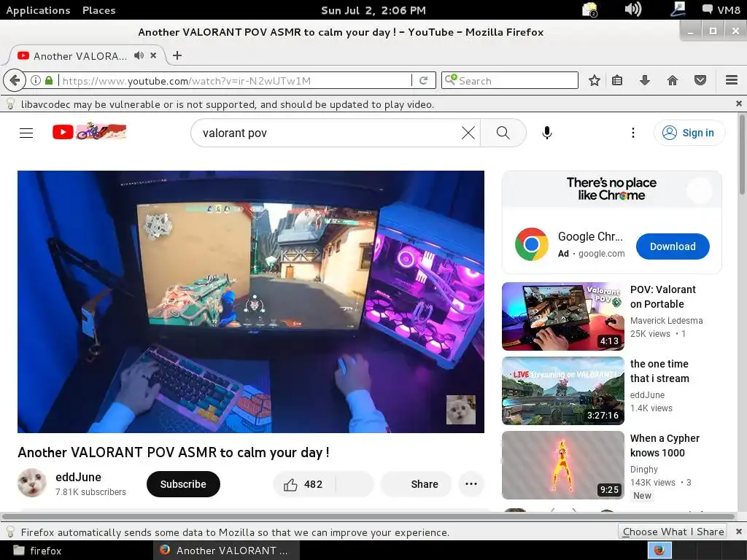
Task: Open YouTube settings three-dot menu
Action: click(x=632, y=133)
